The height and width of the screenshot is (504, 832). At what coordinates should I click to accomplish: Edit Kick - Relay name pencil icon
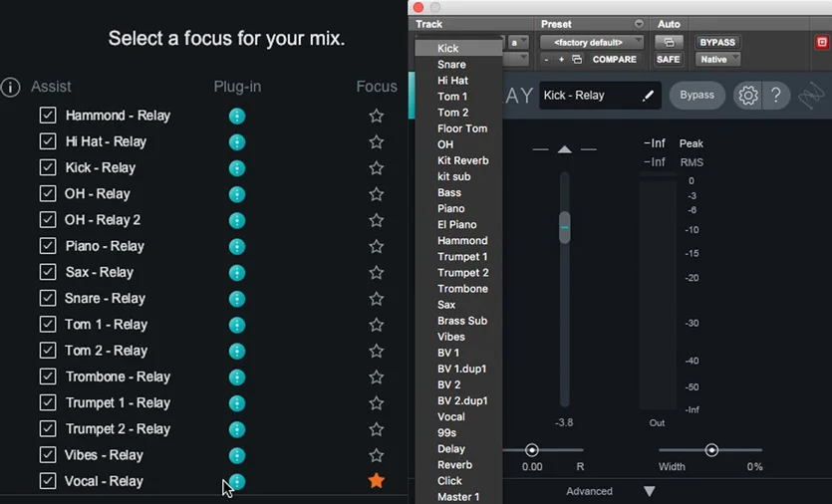point(648,96)
